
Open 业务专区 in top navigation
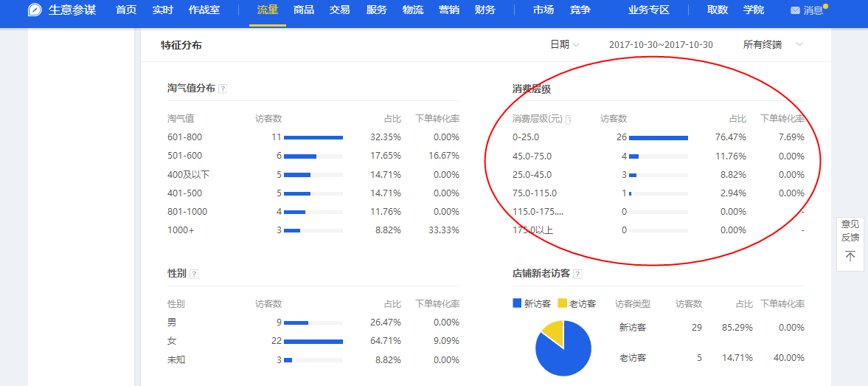tap(648, 10)
